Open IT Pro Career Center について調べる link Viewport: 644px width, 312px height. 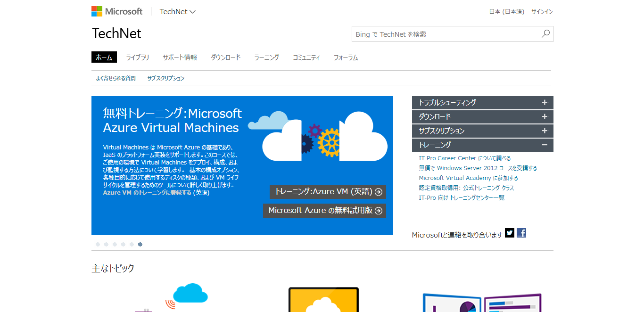click(465, 158)
